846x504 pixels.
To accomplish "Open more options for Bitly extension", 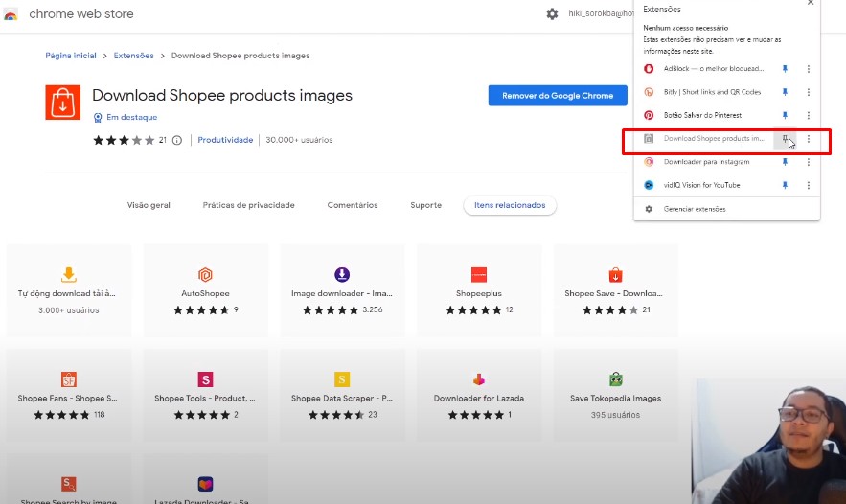I will click(x=809, y=92).
